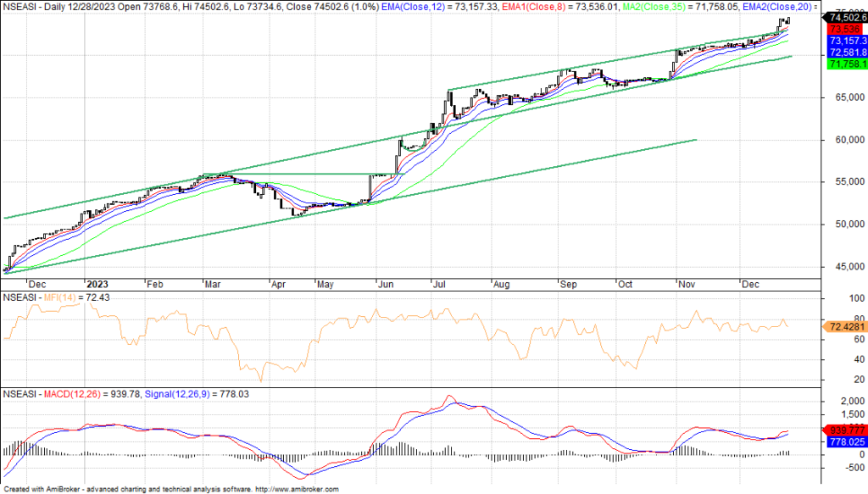
Task: Click the Jul month label on time axis
Action: point(437,285)
